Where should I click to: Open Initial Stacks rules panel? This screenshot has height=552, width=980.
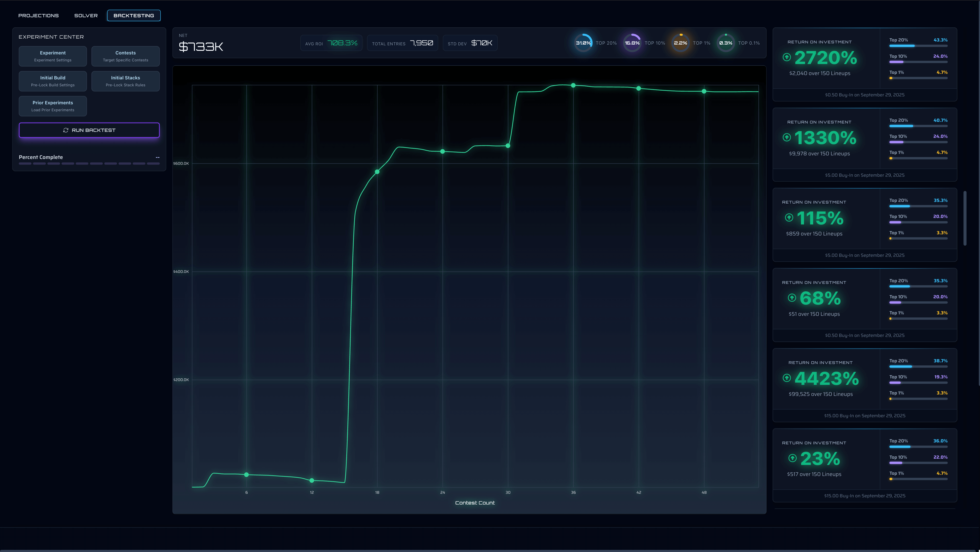126,81
